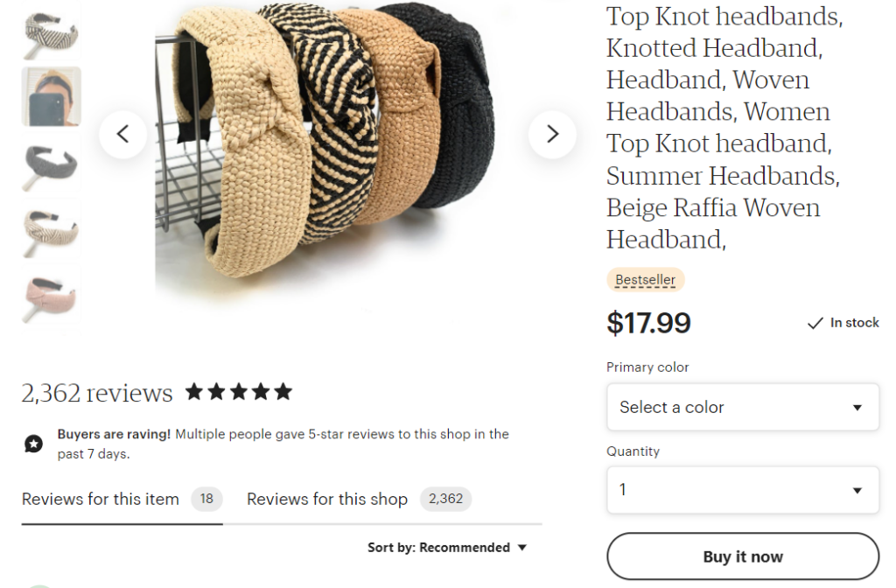Viewport: 896px width, 588px height.
Task: Click the Top Knot headbands product title
Action: 724,127
